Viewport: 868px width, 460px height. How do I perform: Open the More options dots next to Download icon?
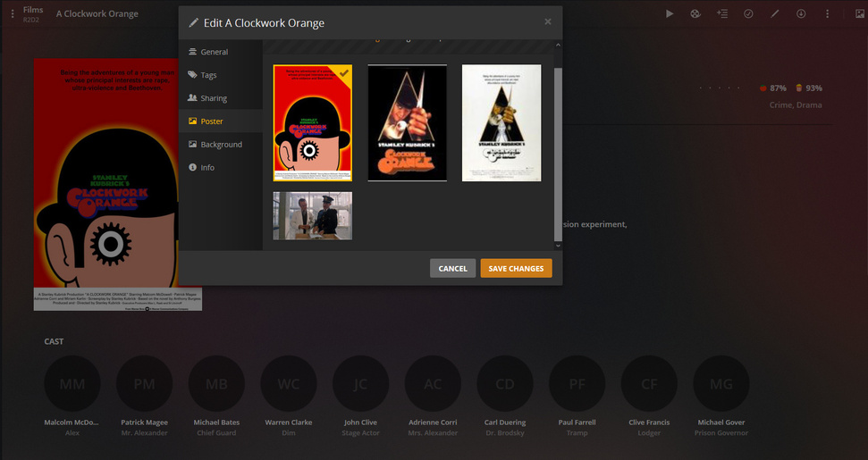828,13
